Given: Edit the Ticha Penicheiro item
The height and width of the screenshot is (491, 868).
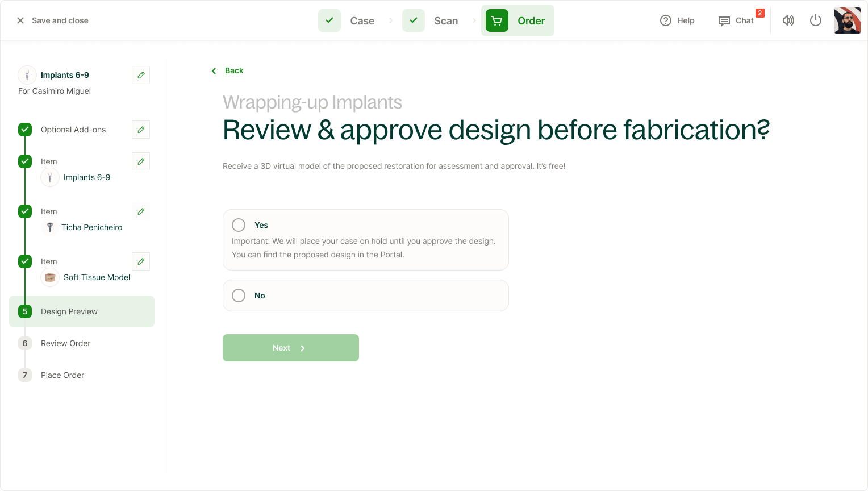Looking at the screenshot, I should [x=141, y=211].
